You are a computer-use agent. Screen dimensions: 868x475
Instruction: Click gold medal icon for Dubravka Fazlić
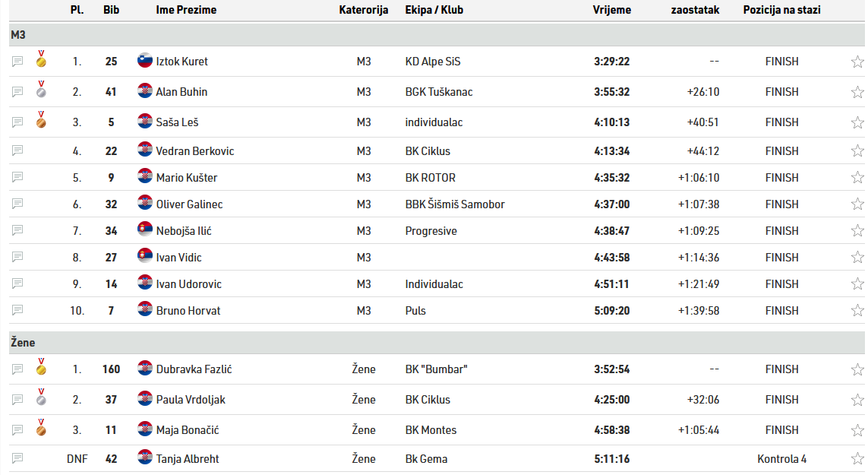(x=41, y=369)
